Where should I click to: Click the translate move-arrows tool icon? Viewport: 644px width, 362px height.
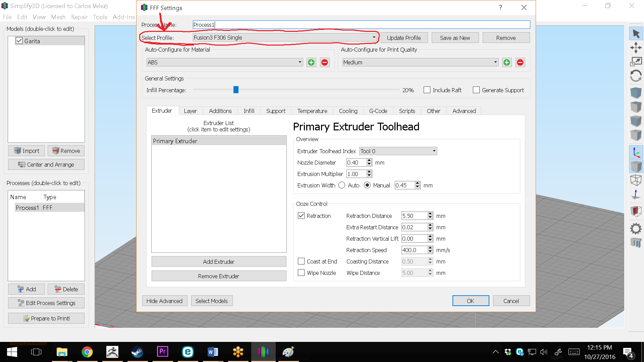[x=636, y=48]
